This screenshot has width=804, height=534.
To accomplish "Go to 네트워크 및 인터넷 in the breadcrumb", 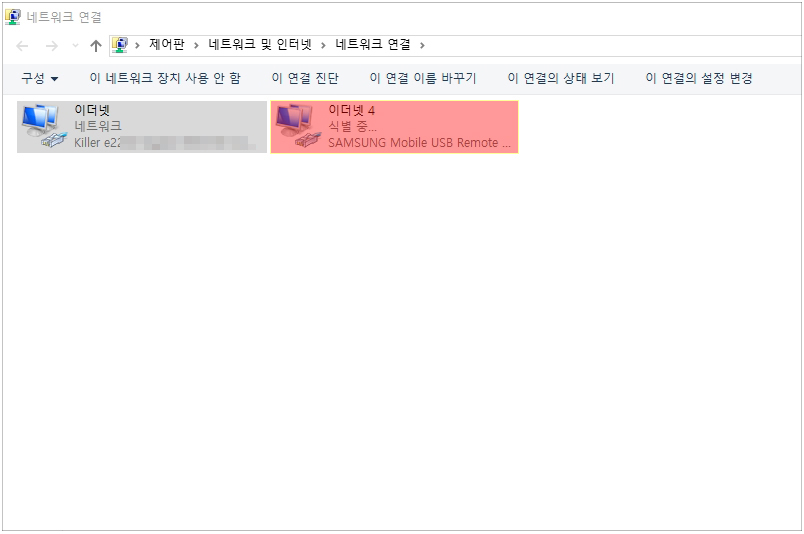I will [260, 45].
